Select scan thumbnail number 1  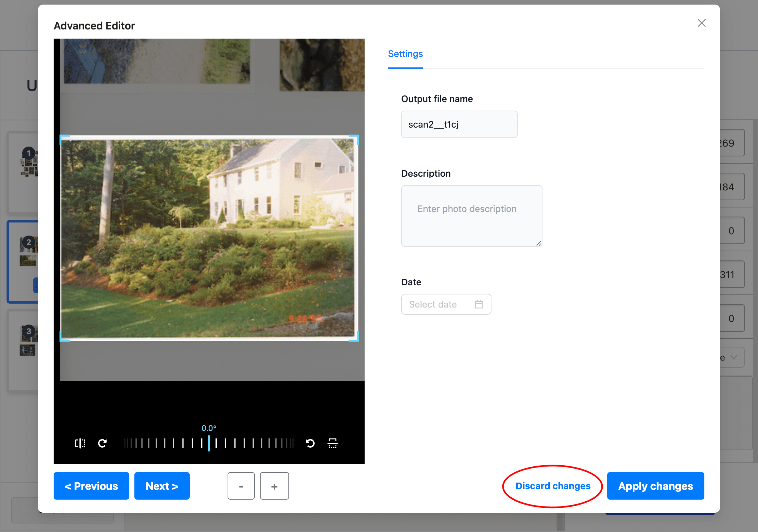[x=29, y=164]
